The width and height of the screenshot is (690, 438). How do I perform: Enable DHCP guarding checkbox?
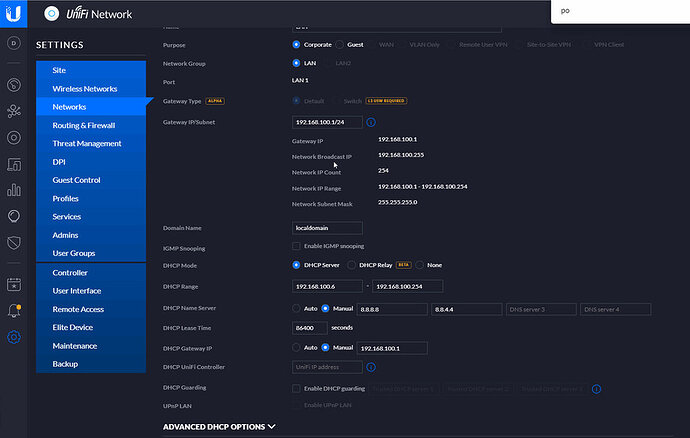pos(296,388)
